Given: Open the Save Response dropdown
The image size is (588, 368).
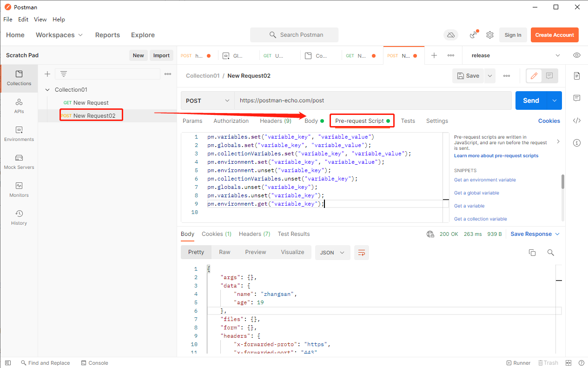Looking at the screenshot, I should 535,234.
